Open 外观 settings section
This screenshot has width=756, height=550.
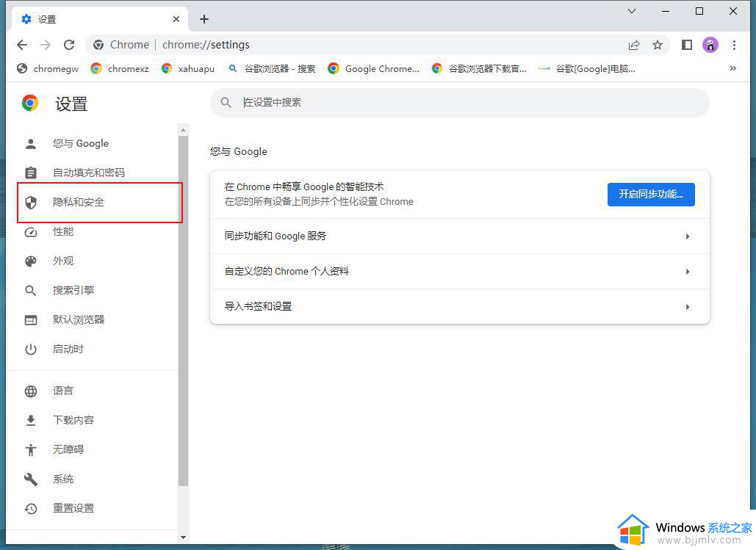pyautogui.click(x=92, y=261)
